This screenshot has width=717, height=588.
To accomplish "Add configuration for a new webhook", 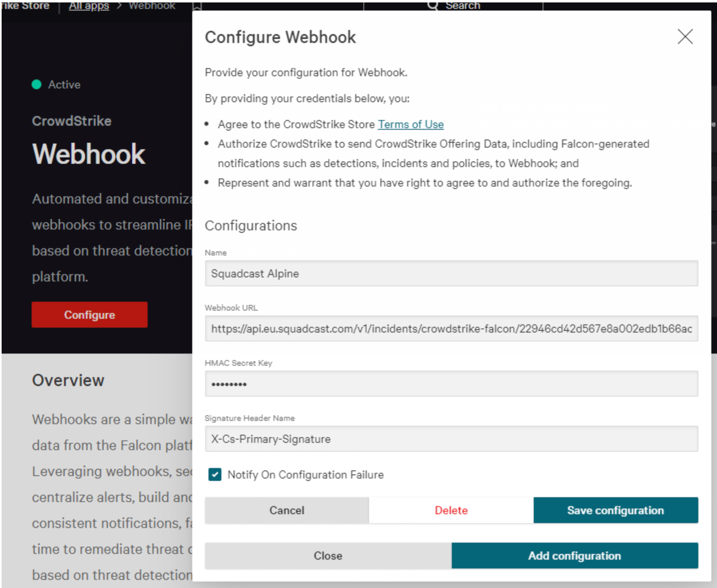I will [x=575, y=556].
